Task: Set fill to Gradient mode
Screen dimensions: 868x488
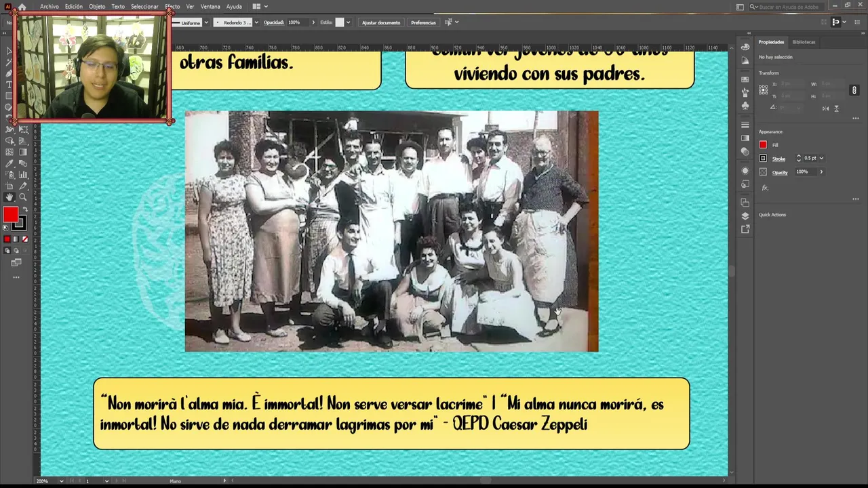Action: point(16,239)
